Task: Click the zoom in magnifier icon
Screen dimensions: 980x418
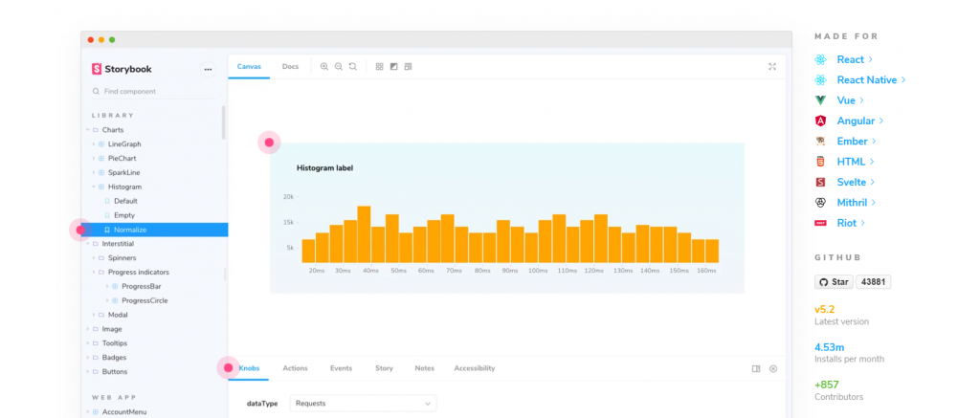Action: pos(324,67)
